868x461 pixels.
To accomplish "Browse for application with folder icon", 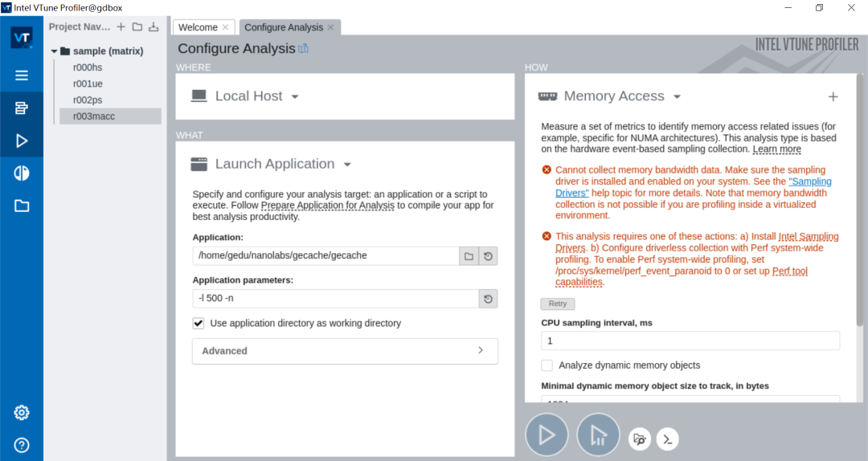I will [x=469, y=256].
